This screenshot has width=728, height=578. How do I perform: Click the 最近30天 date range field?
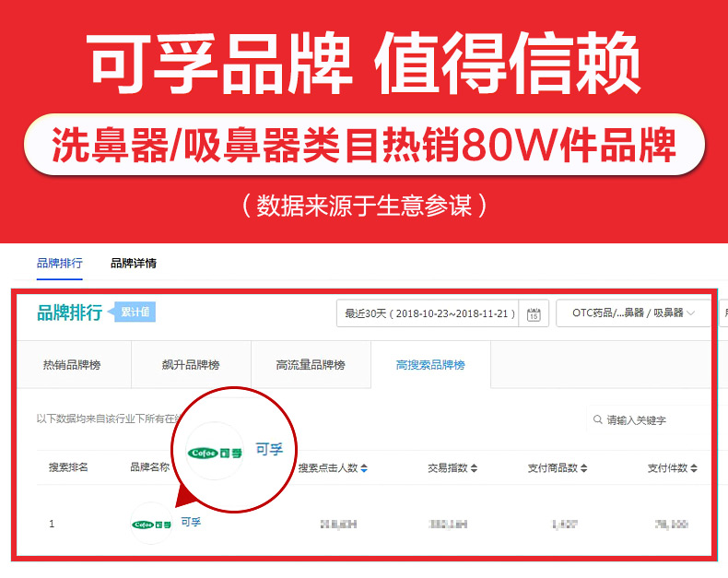429,313
